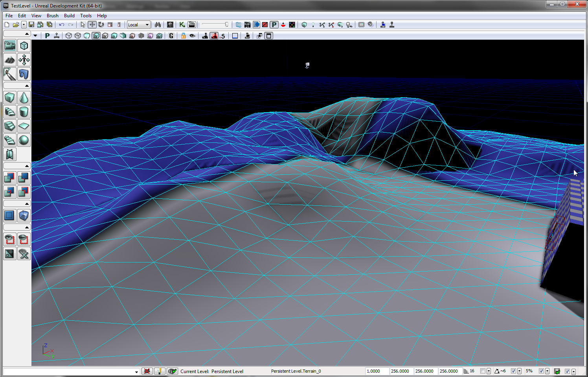Image resolution: width=588 pixels, height=377 pixels.
Task: Click the Play In Editor PIE icon
Action: 247,24
